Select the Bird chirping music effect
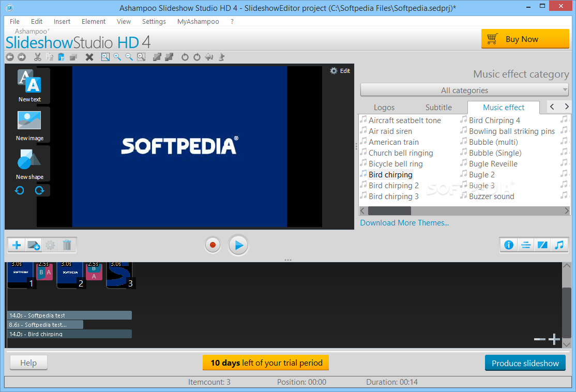 390,174
